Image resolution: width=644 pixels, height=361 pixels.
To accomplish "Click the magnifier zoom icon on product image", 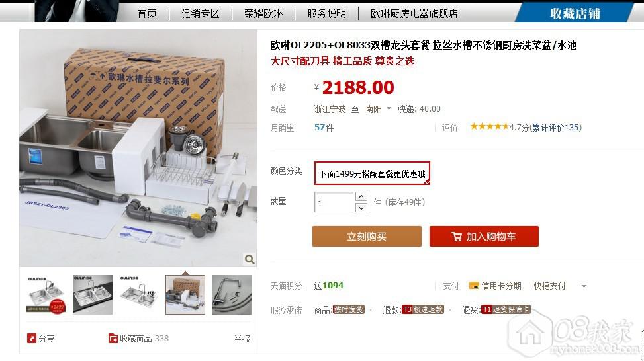I will 250,259.
